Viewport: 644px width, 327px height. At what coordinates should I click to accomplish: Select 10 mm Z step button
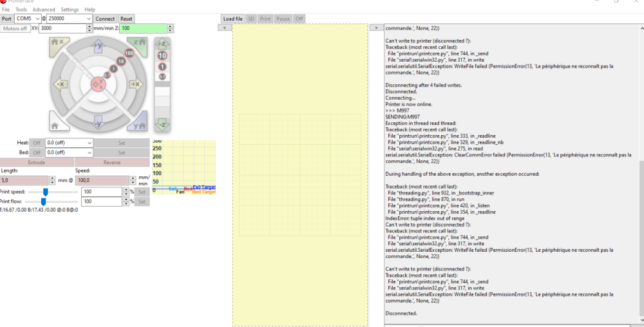[162, 55]
